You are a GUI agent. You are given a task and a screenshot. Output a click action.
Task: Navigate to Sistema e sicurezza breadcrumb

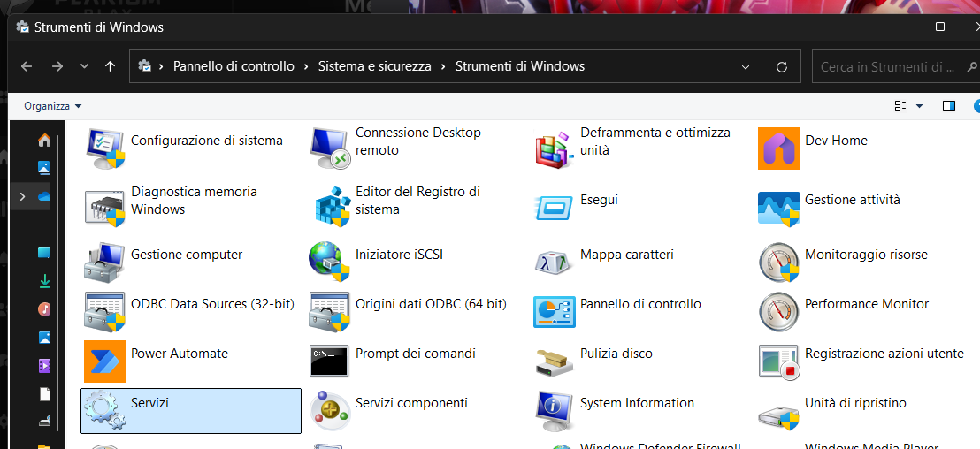375,66
